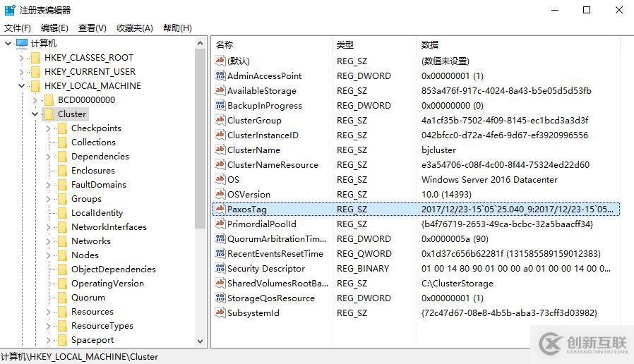Click the string icon of ClusterName value
This screenshot has height=364, width=634.
pyautogui.click(x=220, y=150)
